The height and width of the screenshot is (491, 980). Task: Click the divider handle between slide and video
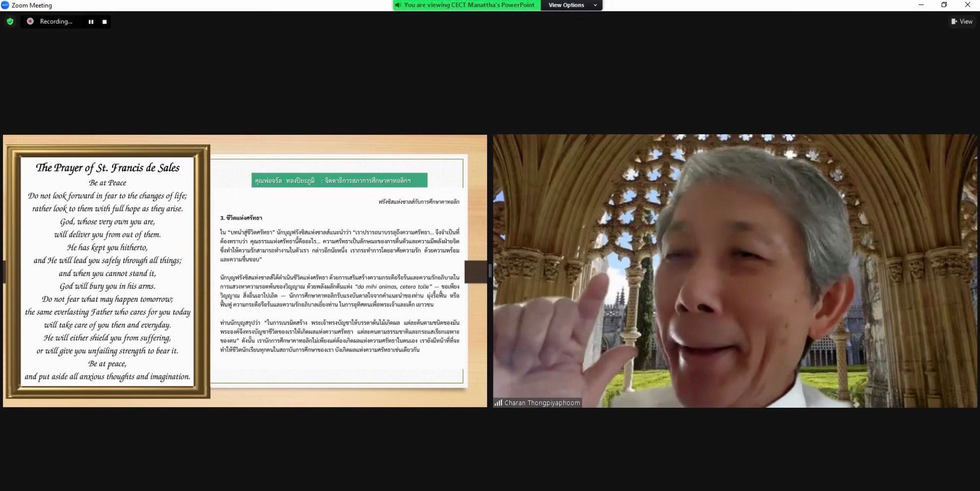click(x=490, y=270)
